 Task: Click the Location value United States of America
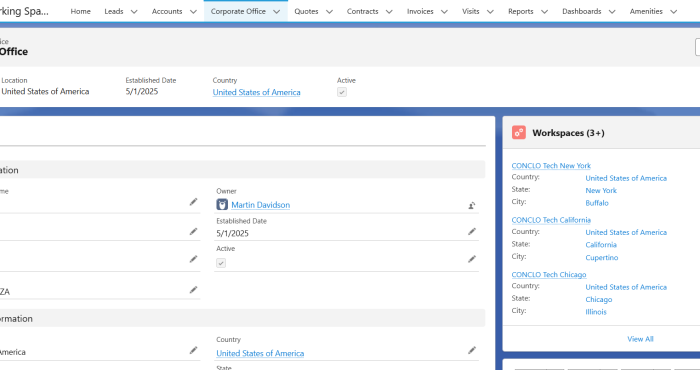tap(45, 91)
